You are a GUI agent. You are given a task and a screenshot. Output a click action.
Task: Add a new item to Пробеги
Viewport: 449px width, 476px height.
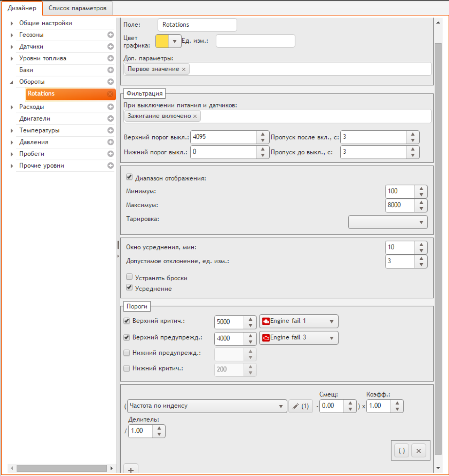click(110, 154)
